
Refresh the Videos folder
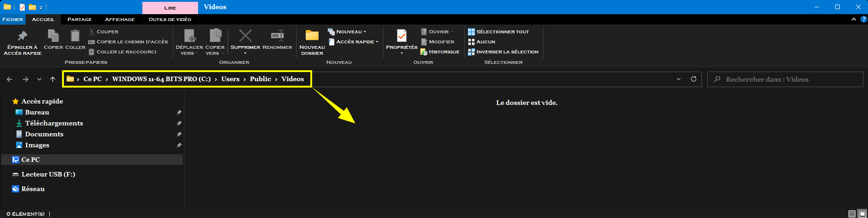pyautogui.click(x=693, y=79)
